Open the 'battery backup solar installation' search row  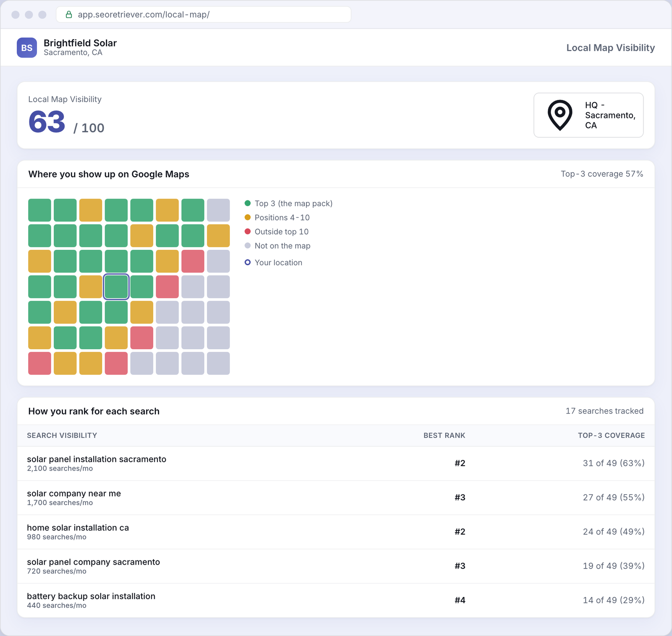tap(336, 600)
